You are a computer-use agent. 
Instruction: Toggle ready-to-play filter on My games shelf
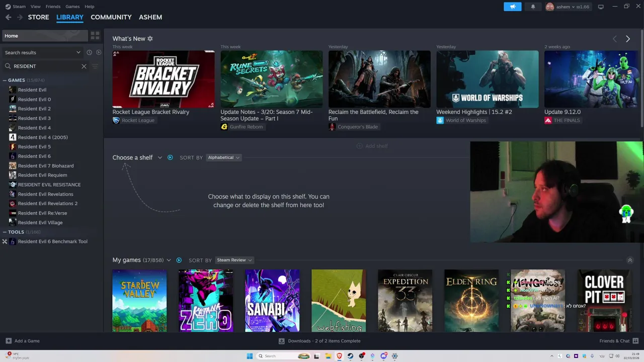[x=179, y=260]
